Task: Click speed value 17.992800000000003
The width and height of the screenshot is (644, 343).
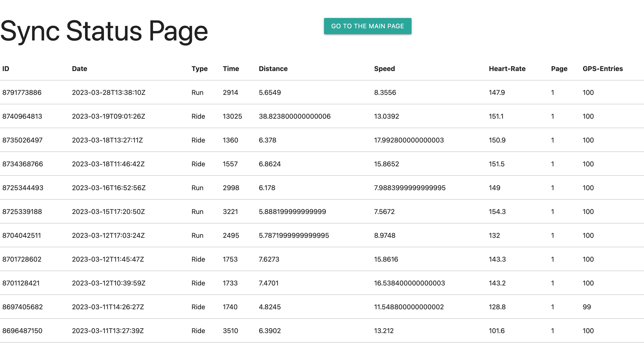Action: 409,140
